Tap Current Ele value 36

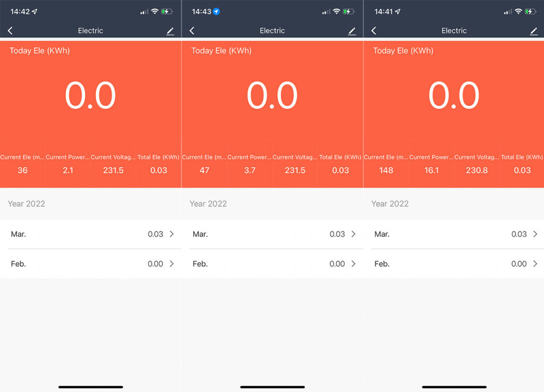(x=22, y=171)
